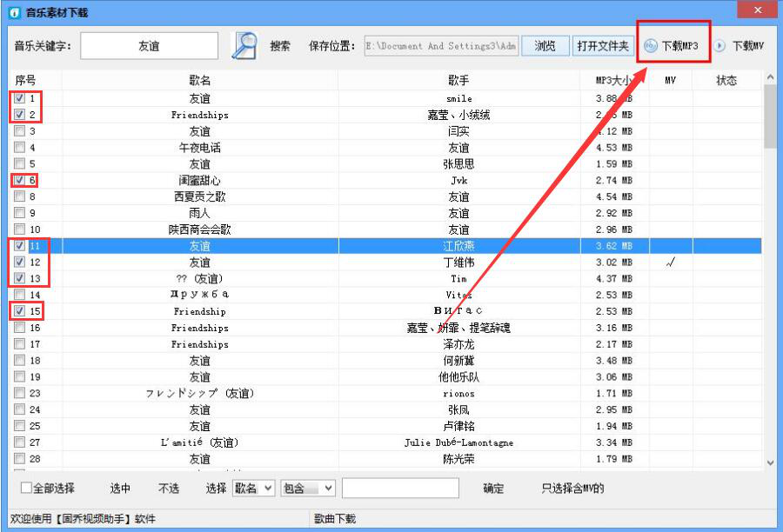This screenshot has height=532, width=783.
Task: Click the 歌曲下载 status bar text
Action: click(335, 518)
